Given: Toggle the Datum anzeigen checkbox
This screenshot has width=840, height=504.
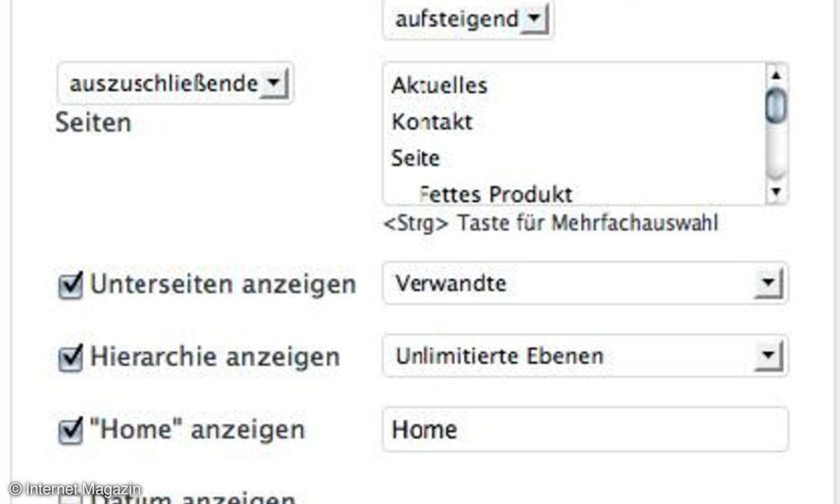Looking at the screenshot, I should coord(70,498).
